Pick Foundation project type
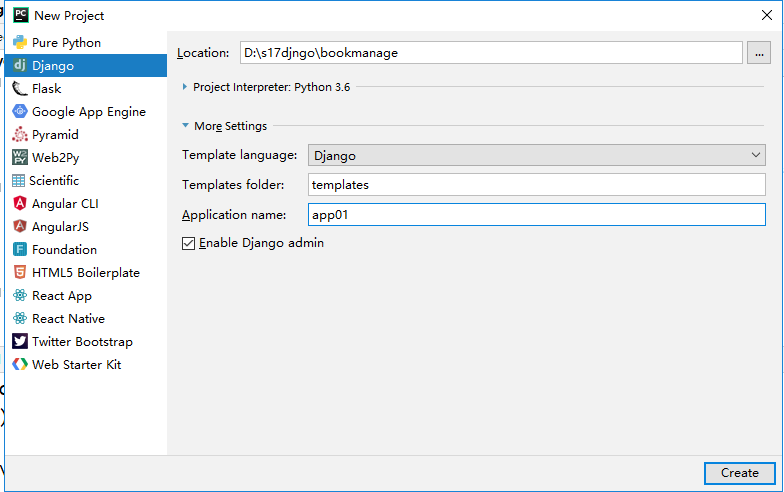This screenshot has height=492, width=784. 86,250
